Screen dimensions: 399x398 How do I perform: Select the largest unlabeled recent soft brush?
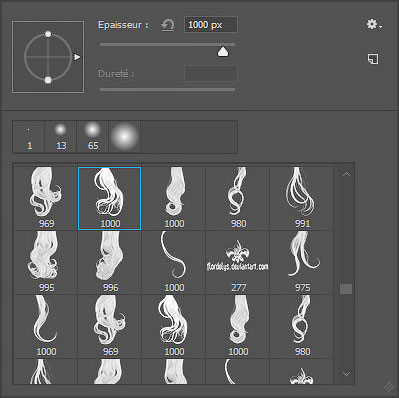point(125,137)
